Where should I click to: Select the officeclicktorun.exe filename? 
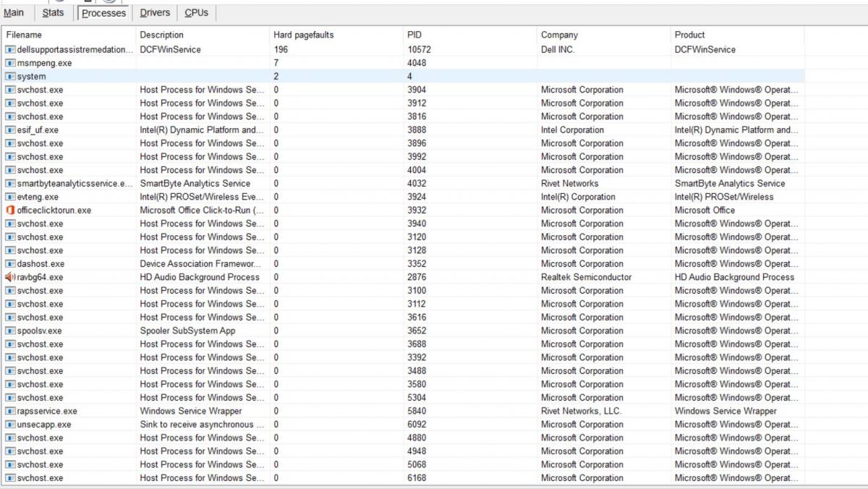[54, 211]
